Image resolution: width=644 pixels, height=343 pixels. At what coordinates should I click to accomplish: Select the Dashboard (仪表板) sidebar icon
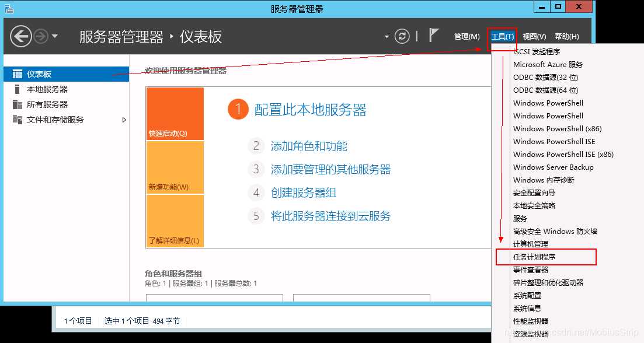[17, 74]
